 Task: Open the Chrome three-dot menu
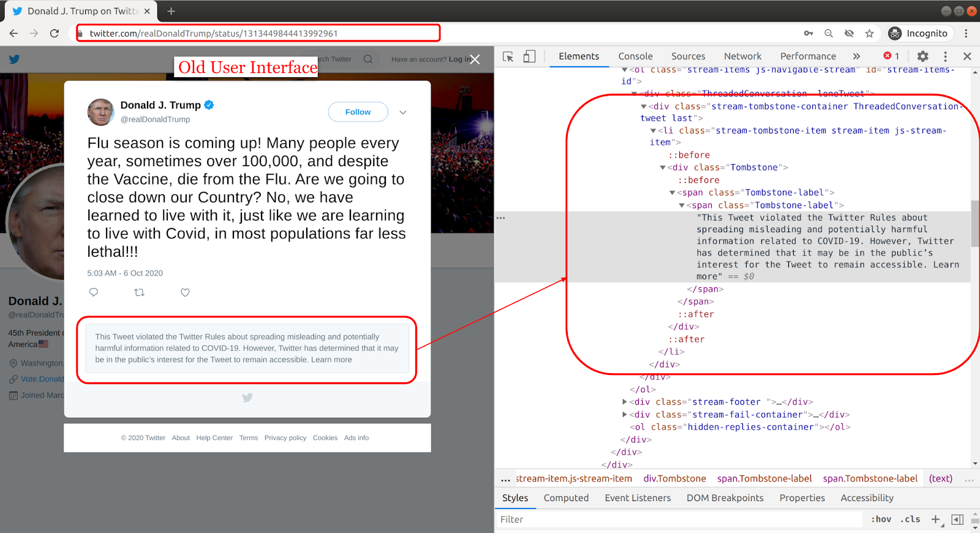pyautogui.click(x=966, y=34)
